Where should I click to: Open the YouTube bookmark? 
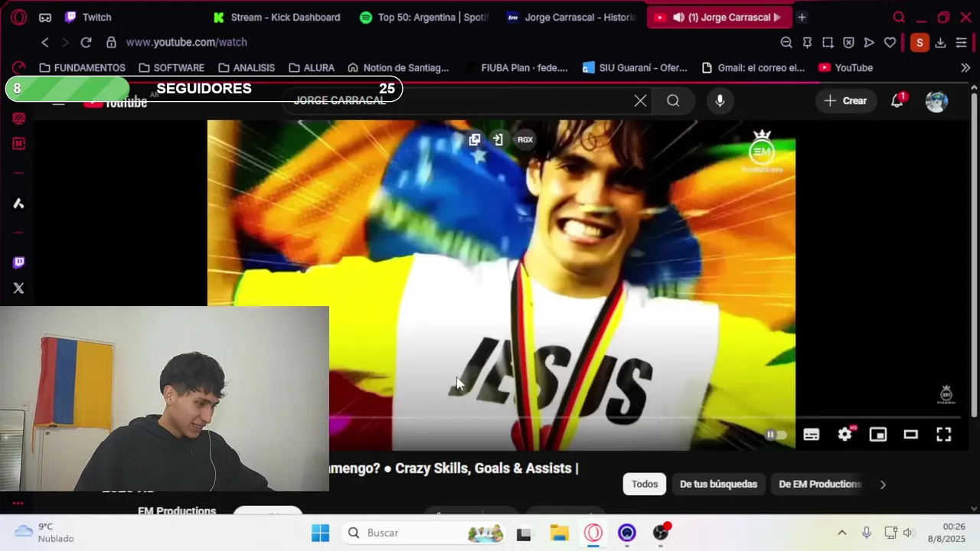846,68
